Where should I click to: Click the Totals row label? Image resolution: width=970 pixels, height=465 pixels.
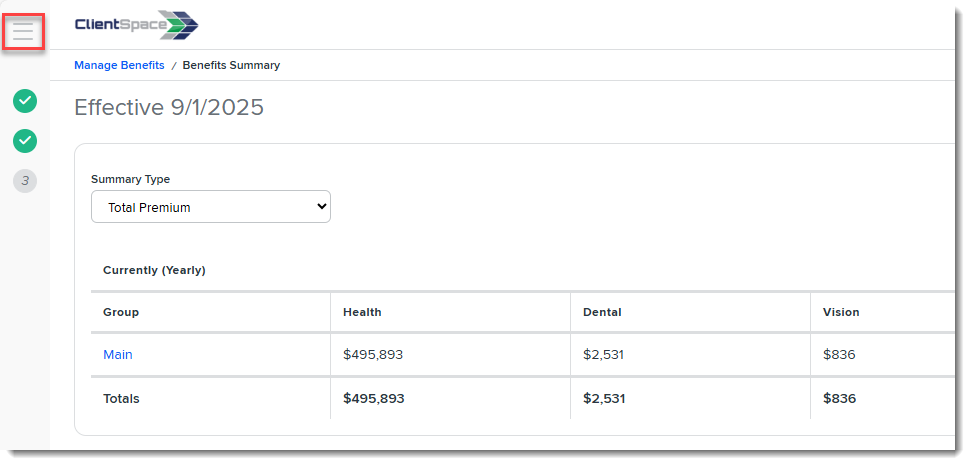[x=121, y=398]
